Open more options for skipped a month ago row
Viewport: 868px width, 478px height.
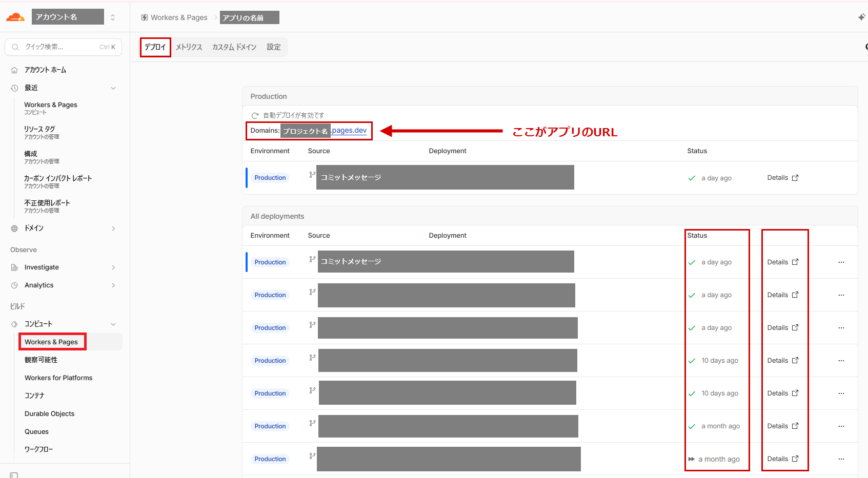click(x=841, y=459)
